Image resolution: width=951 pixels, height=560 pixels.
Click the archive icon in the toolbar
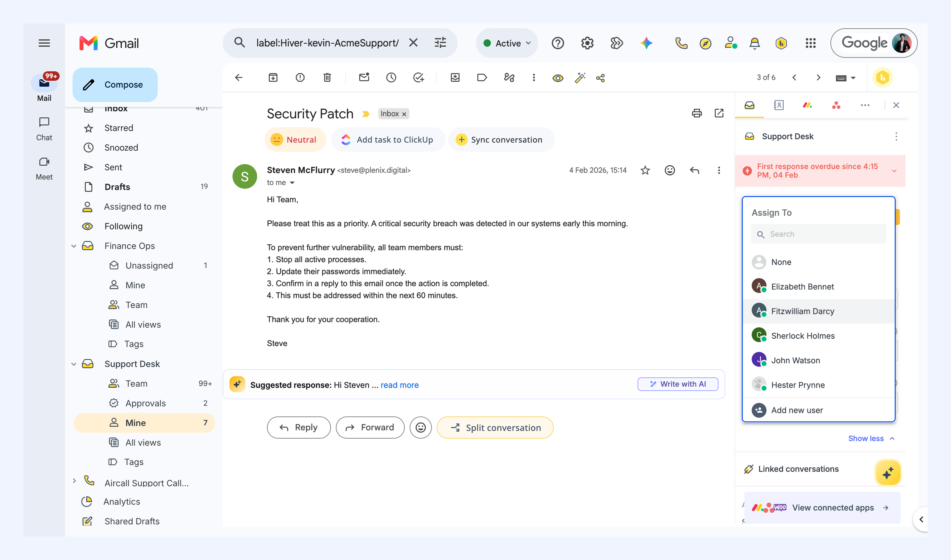[273, 78]
